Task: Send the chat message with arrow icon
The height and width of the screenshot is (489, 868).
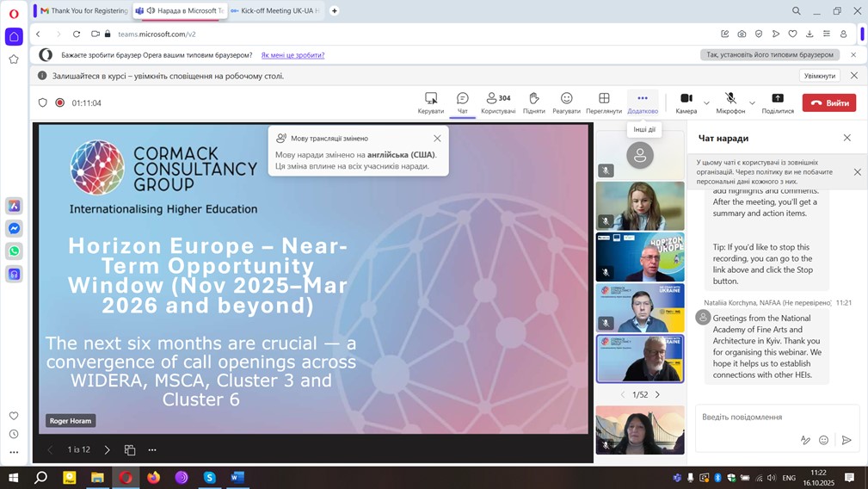Action: click(846, 440)
